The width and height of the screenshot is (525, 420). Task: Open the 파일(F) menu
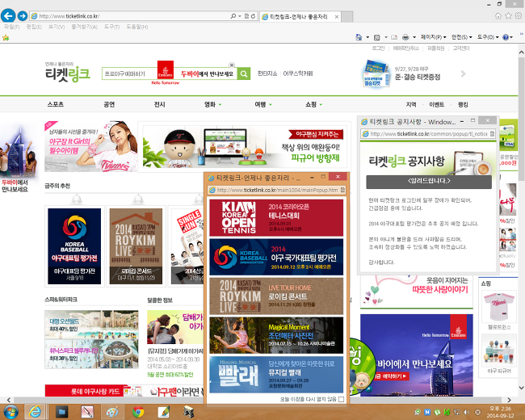[12, 27]
